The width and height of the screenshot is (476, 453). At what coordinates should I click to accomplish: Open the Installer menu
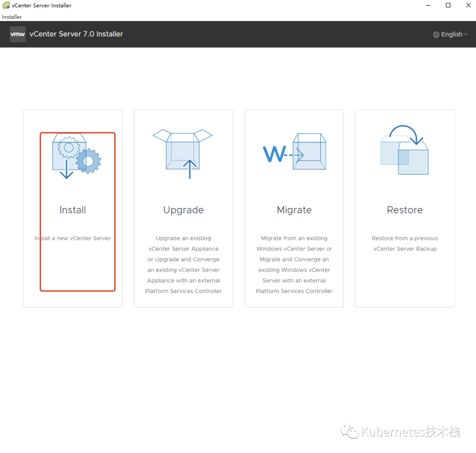click(x=12, y=17)
